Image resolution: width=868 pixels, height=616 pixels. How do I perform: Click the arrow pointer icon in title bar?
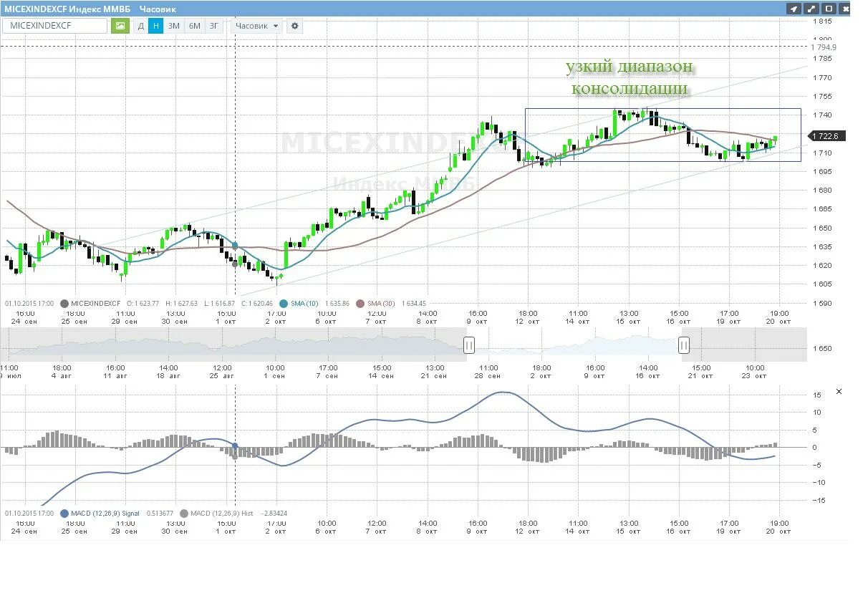click(794, 9)
